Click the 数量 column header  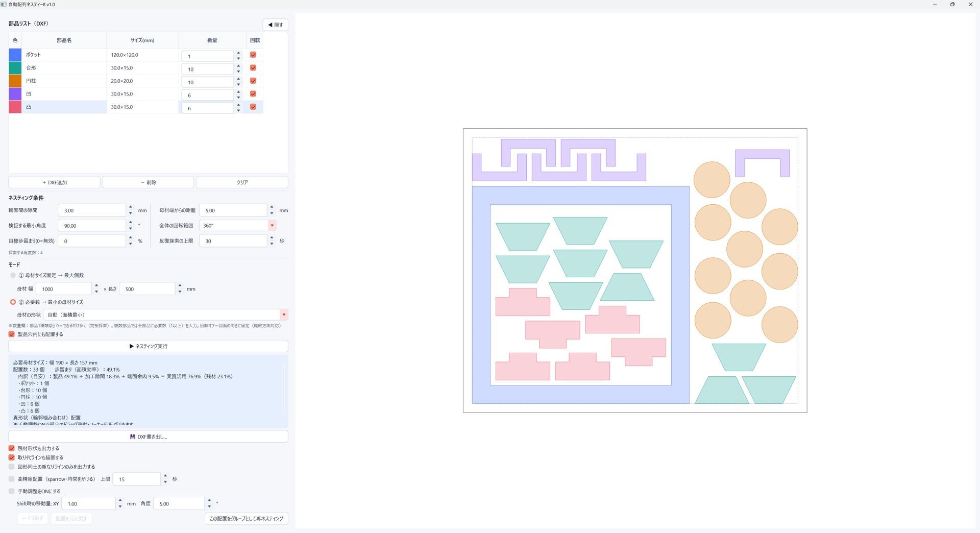[x=212, y=40]
